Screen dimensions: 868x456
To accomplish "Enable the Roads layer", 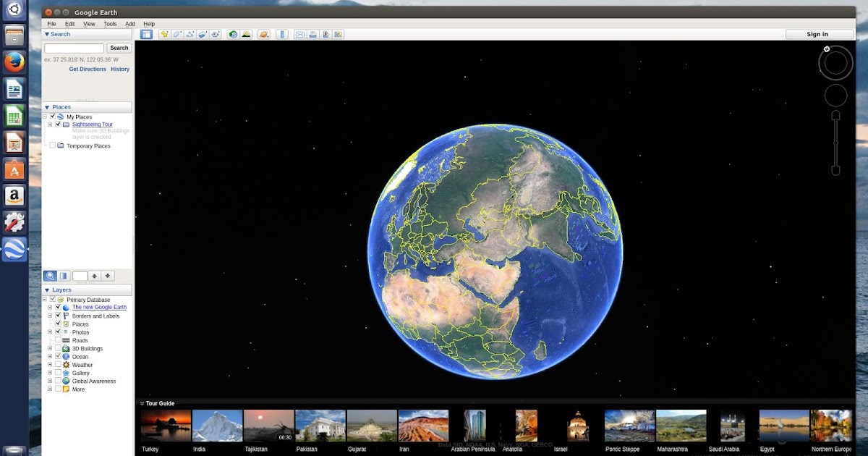I will coord(58,340).
